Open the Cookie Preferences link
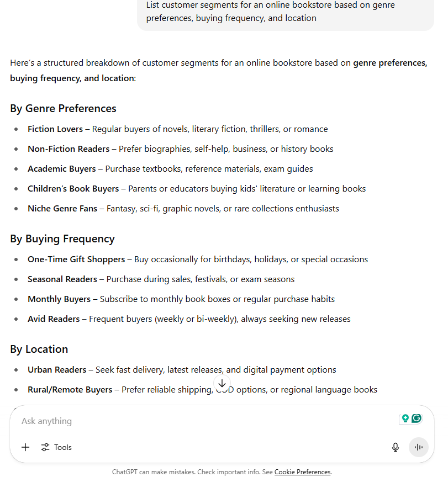 [x=302, y=472]
